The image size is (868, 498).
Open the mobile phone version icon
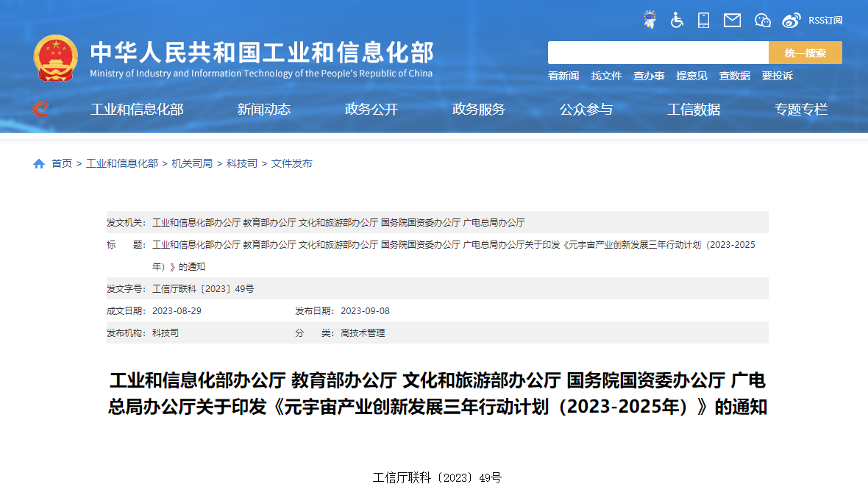tap(704, 20)
